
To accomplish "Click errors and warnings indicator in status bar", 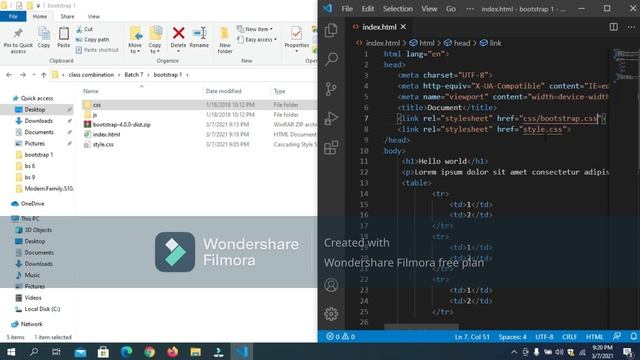I will point(340,337).
